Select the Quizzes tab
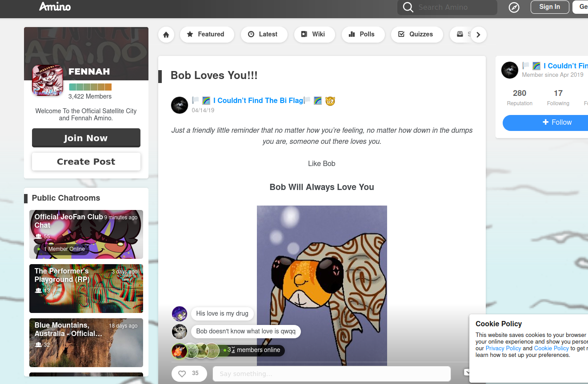The image size is (588, 384). [x=417, y=34]
